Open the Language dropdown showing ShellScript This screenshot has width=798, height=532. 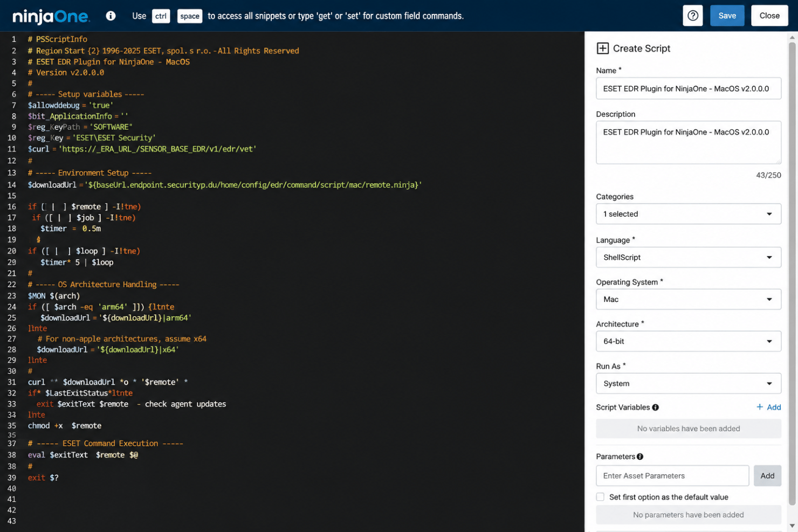coord(689,257)
